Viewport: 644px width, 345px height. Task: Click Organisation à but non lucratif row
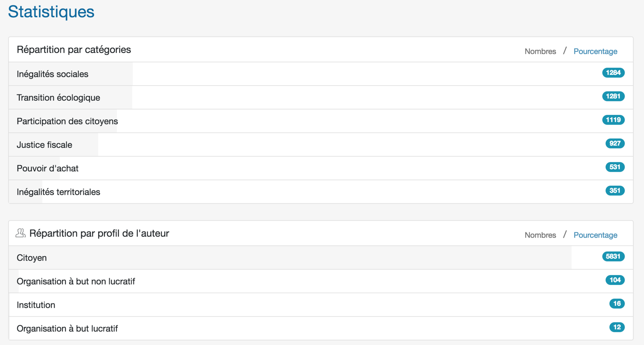(x=76, y=282)
